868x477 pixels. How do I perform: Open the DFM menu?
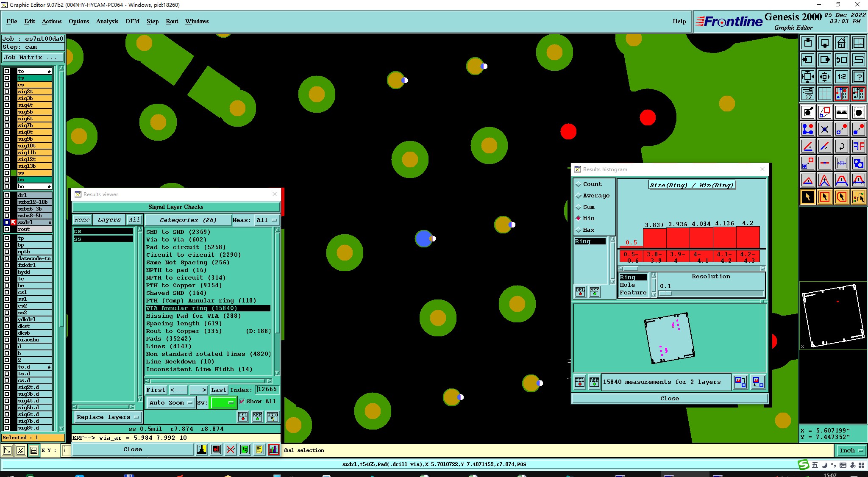pyautogui.click(x=132, y=21)
